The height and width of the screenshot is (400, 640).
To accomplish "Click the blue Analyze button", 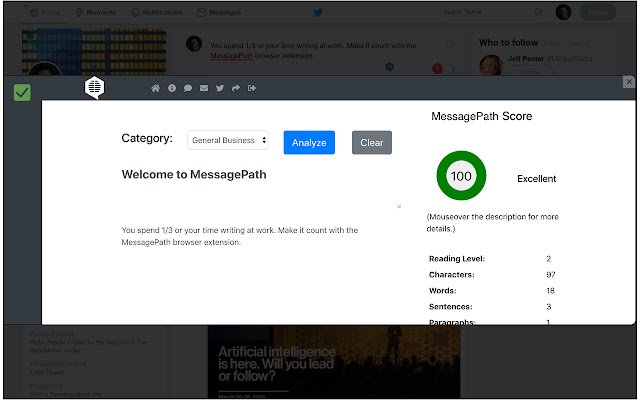I will [309, 142].
